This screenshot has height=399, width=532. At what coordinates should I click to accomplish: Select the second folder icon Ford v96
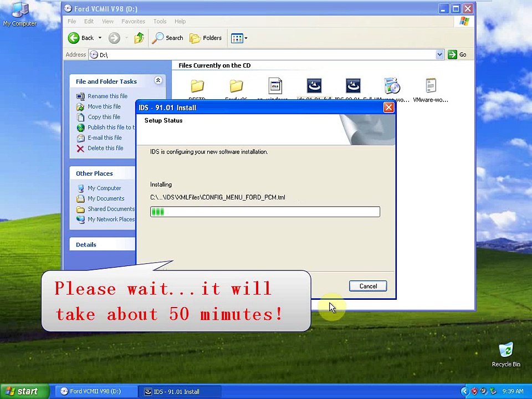(236, 86)
